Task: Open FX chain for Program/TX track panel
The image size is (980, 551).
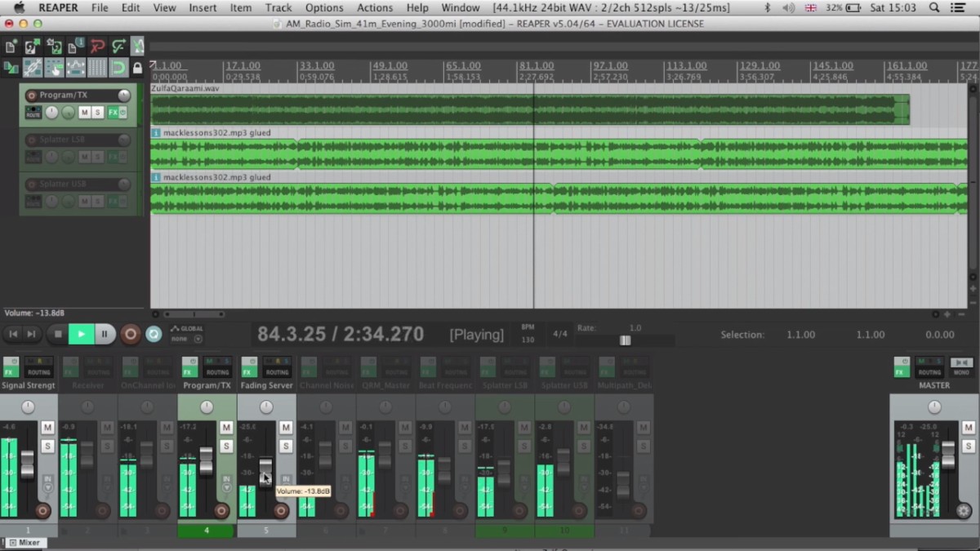Action: [113, 112]
